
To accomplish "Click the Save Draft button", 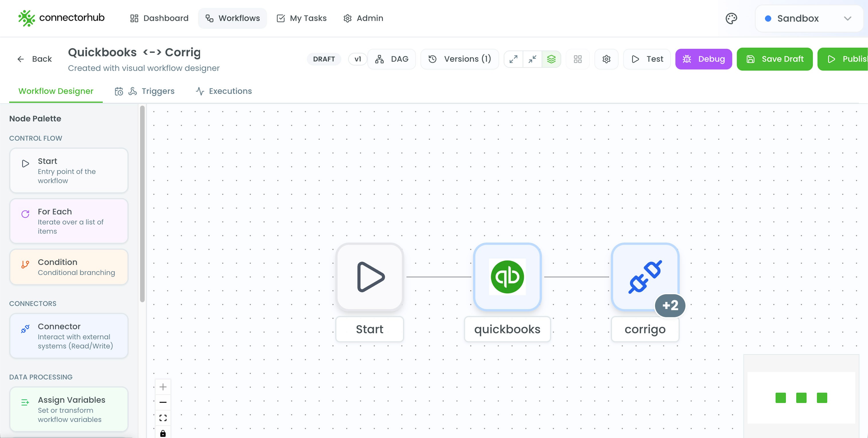I will 774,59.
